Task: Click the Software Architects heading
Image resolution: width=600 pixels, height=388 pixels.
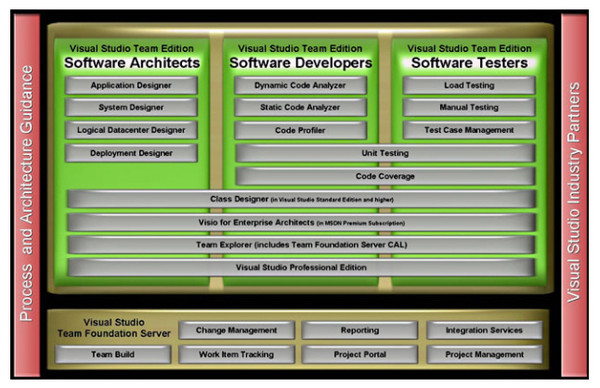Action: [132, 63]
